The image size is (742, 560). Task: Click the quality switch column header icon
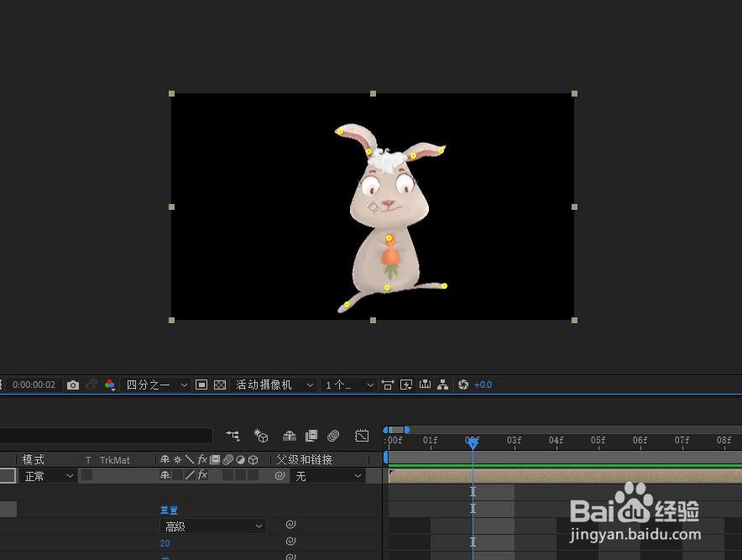[190, 459]
